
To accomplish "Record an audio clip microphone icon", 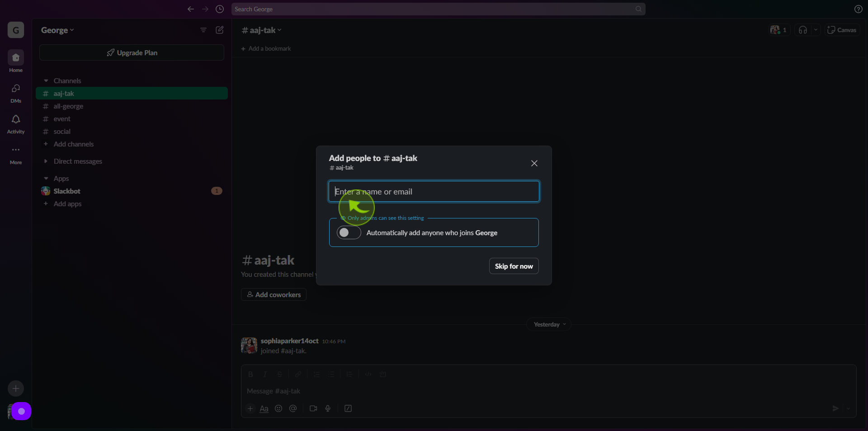I will 328,408.
